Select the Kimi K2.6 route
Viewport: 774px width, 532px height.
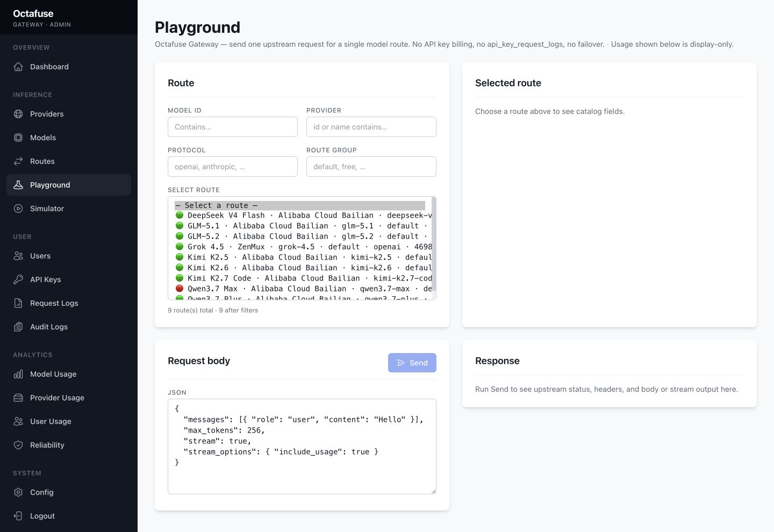tap(303, 268)
